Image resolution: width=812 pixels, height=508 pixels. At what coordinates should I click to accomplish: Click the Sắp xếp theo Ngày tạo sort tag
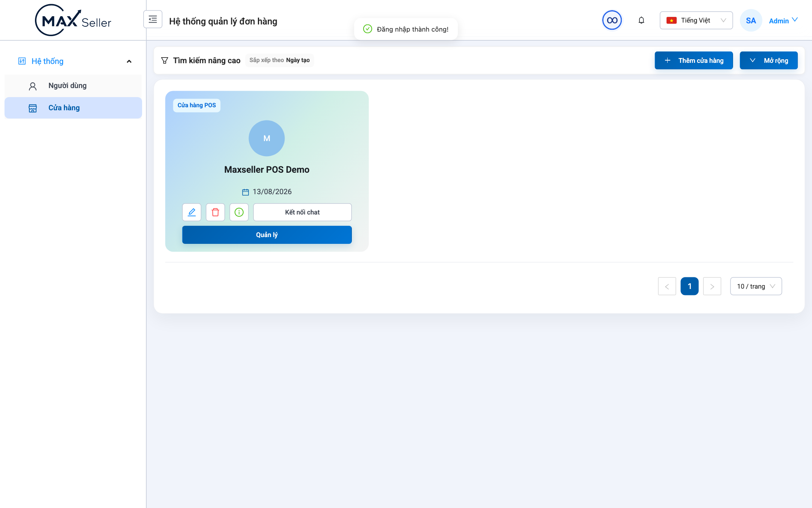pyautogui.click(x=280, y=60)
